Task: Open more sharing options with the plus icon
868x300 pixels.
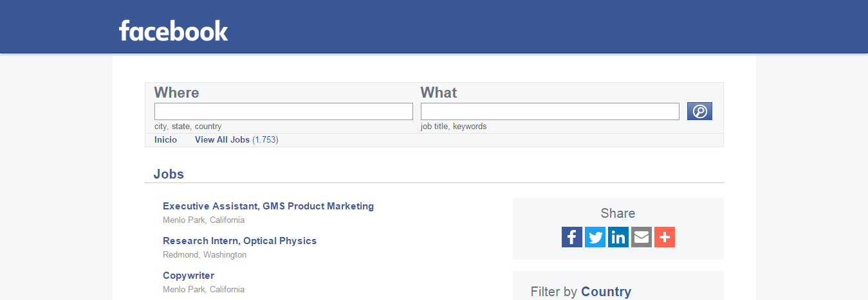Action: (x=665, y=237)
